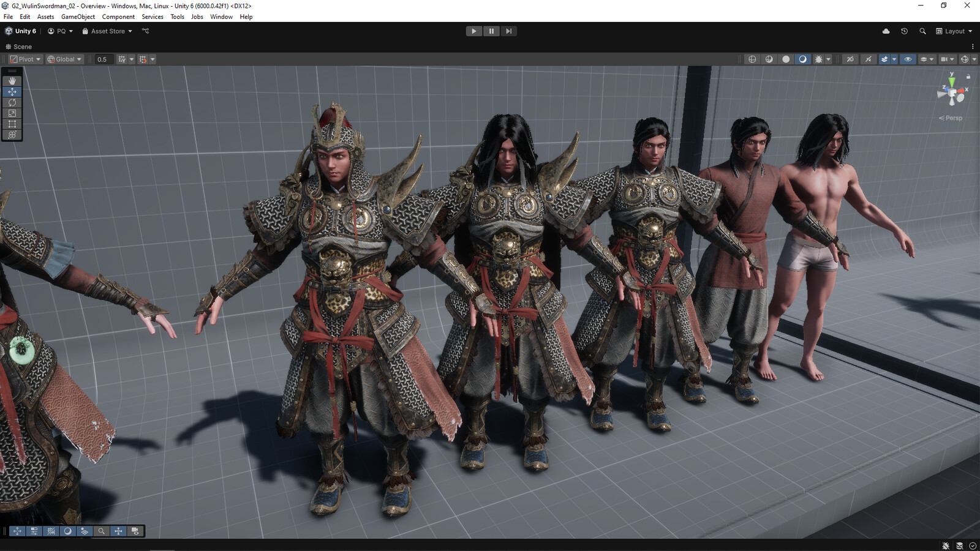Open Unity Cloud services icon

point(886,31)
